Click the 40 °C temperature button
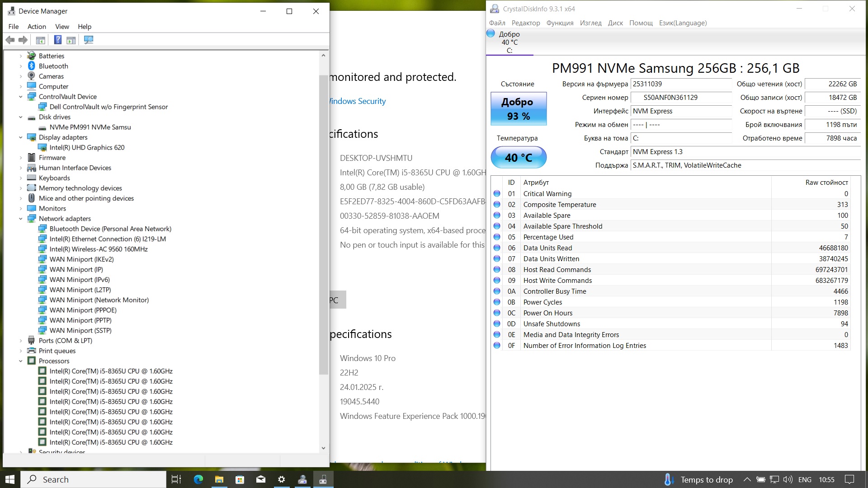The height and width of the screenshot is (488, 868). pyautogui.click(x=519, y=157)
